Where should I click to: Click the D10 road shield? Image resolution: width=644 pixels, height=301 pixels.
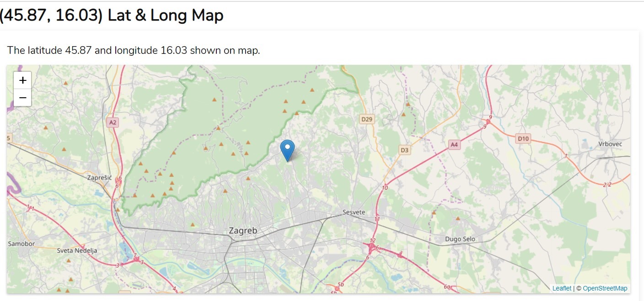click(523, 138)
